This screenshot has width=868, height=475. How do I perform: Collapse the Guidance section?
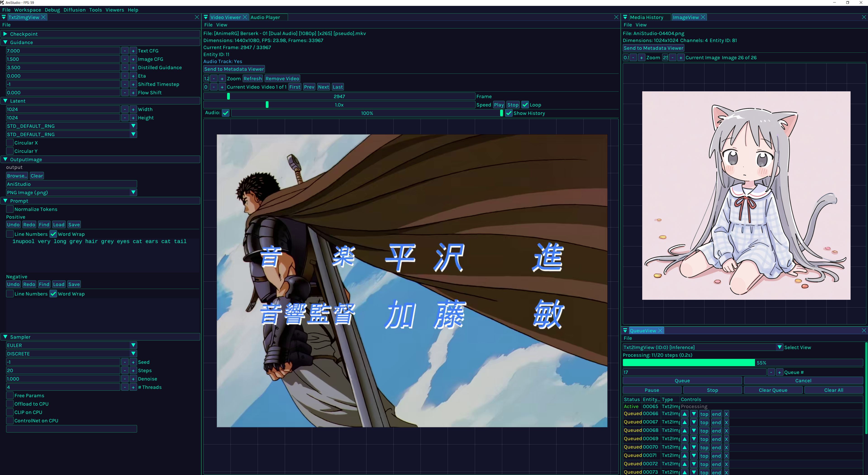[100, 43]
